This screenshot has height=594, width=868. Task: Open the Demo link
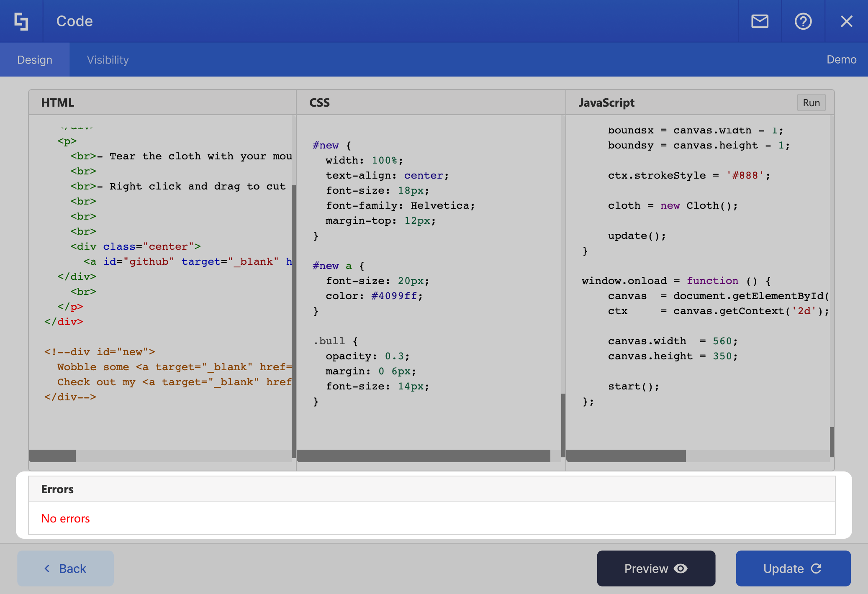[841, 60]
